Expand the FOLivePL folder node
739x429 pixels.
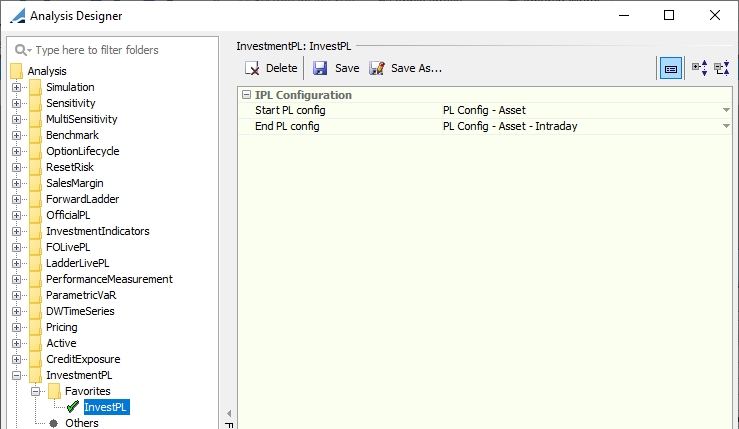click(x=16, y=248)
